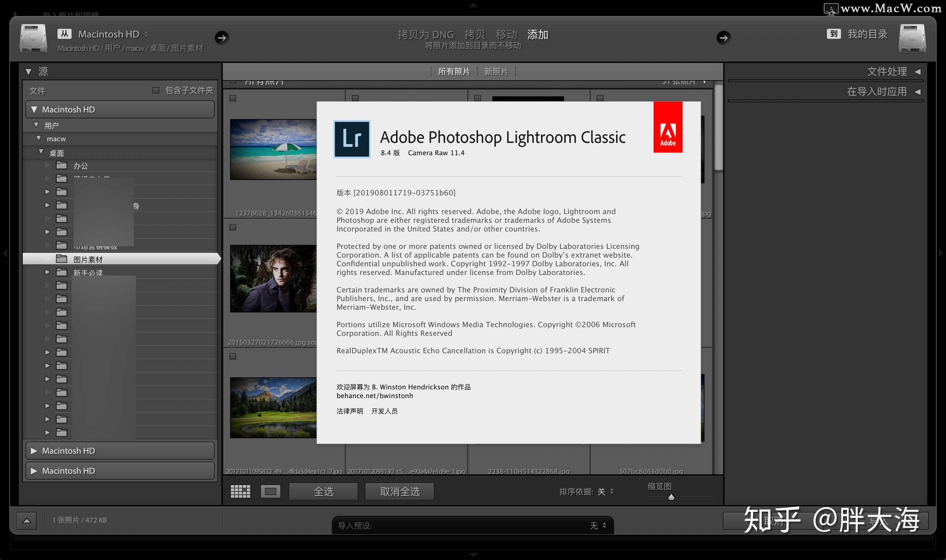
Task: Click the 全选 button
Action: tap(323, 491)
